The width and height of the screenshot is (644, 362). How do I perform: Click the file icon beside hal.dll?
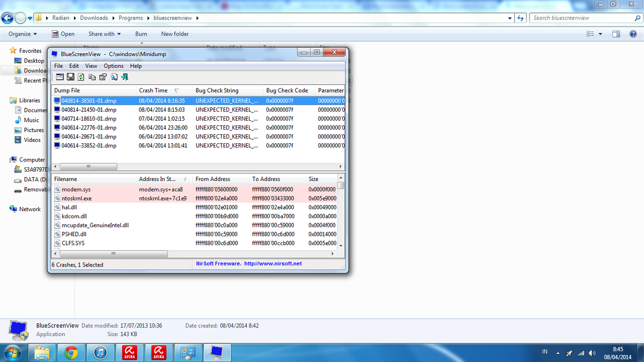tap(57, 207)
